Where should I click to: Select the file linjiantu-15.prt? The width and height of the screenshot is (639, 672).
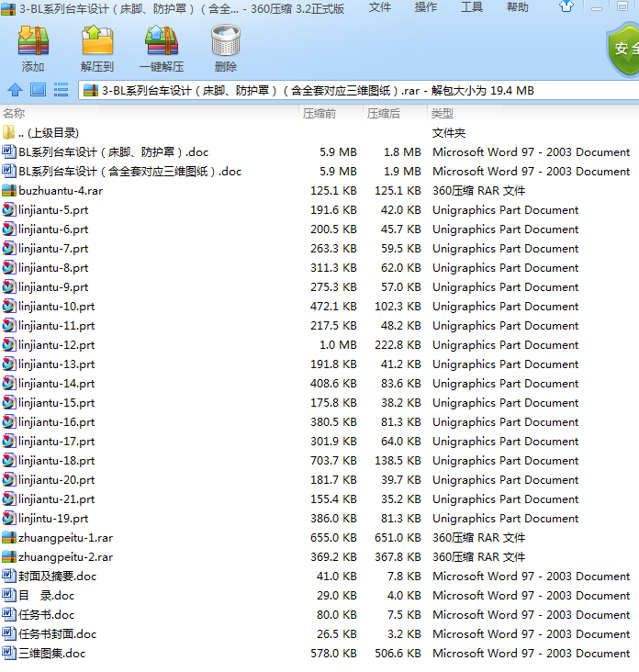57,403
